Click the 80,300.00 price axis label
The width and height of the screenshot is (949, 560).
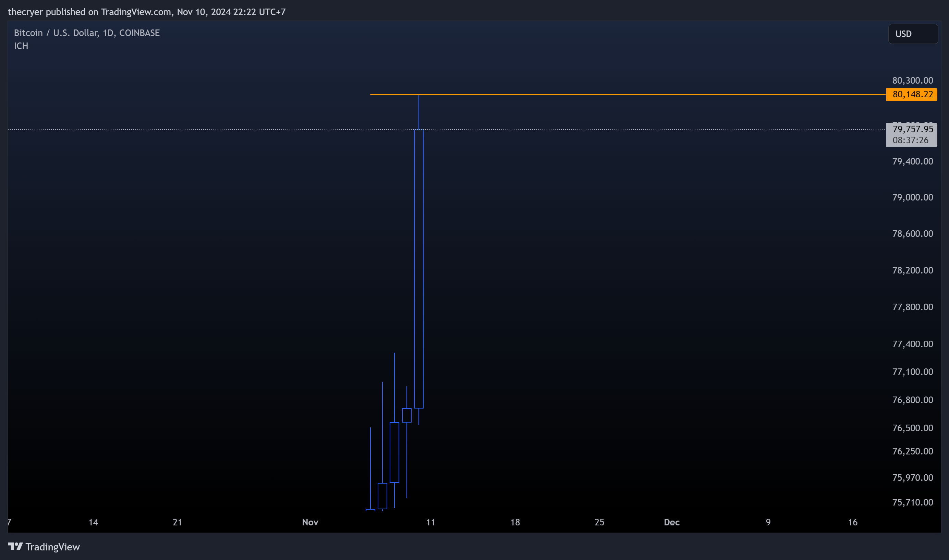(x=912, y=81)
